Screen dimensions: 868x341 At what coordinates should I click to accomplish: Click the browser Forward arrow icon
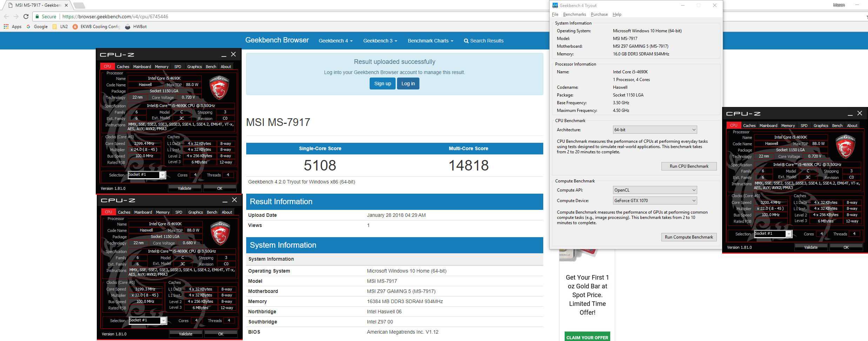point(16,16)
